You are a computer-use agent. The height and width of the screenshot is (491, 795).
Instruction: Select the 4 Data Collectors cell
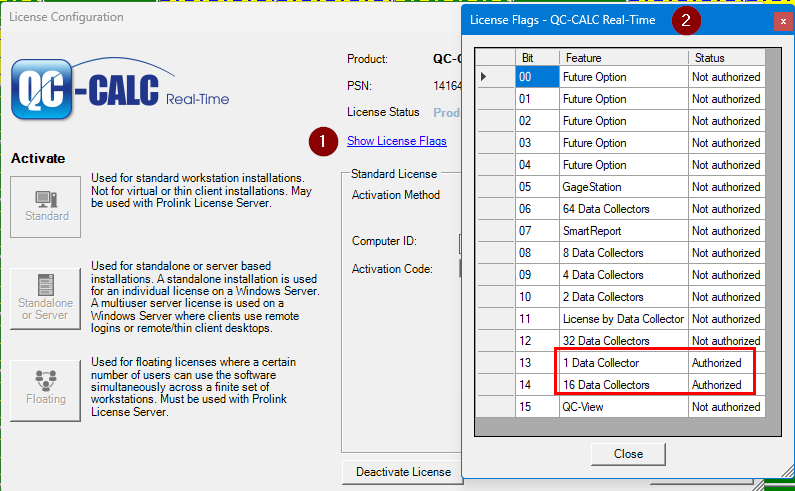coord(624,275)
